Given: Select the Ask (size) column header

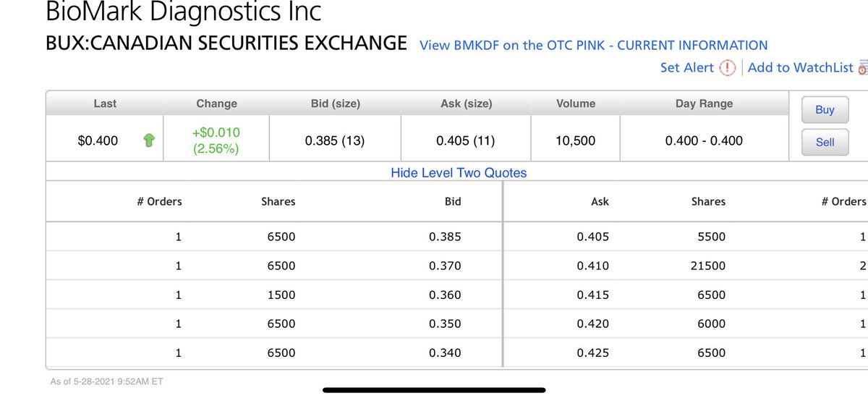Looking at the screenshot, I should [x=466, y=104].
